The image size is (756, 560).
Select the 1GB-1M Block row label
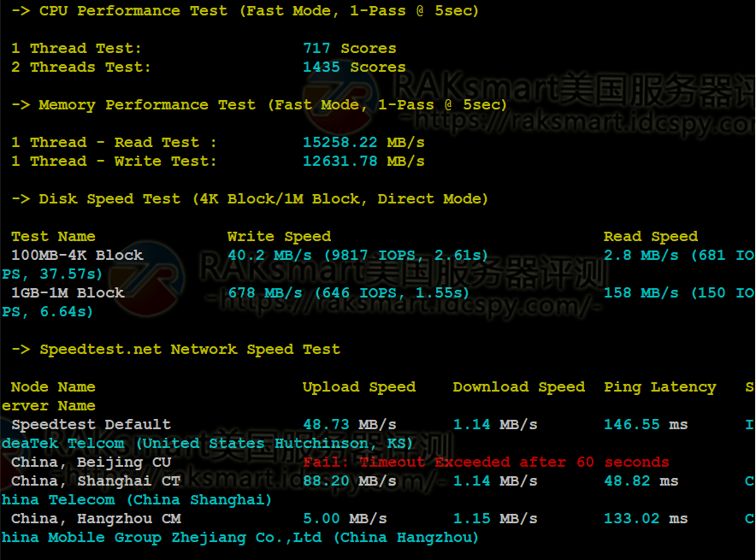pyautogui.click(x=68, y=292)
